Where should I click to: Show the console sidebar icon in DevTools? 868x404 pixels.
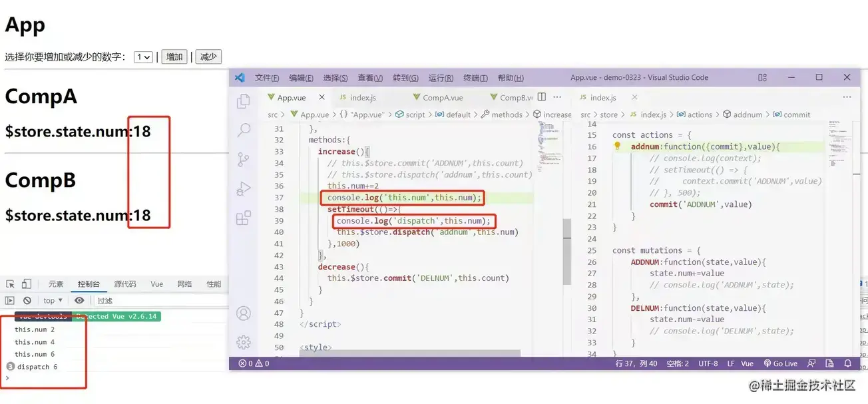pyautogui.click(x=10, y=301)
